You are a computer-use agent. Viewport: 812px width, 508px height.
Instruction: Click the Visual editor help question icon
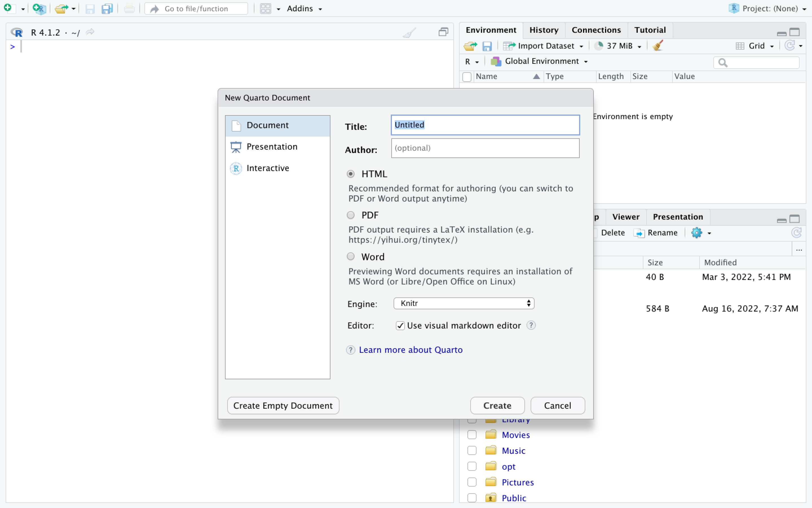[531, 325]
